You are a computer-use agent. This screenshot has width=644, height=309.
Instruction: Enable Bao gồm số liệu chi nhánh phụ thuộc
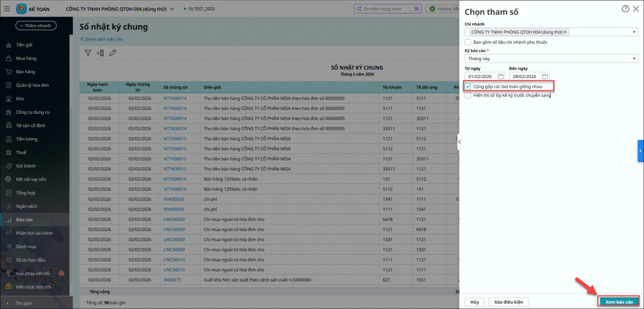(x=468, y=42)
